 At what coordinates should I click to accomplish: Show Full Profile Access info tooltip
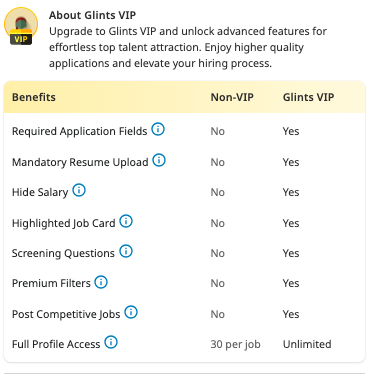tap(111, 342)
